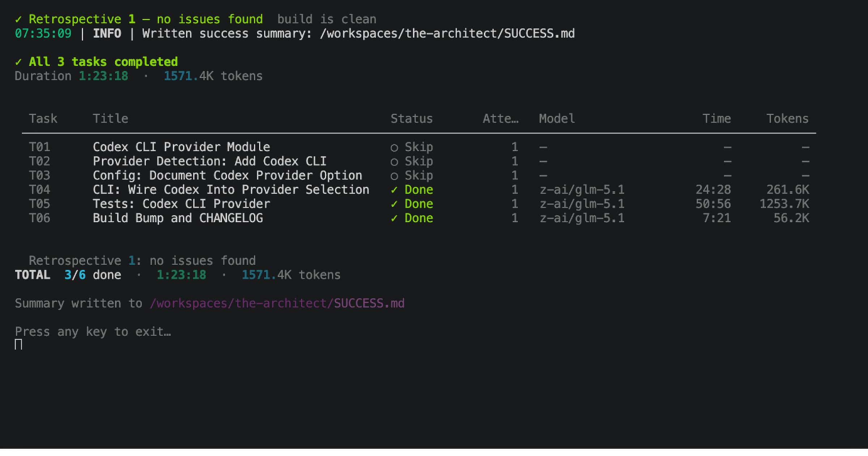Select the task ID "T02"
This screenshot has width=868, height=456.
(x=39, y=161)
